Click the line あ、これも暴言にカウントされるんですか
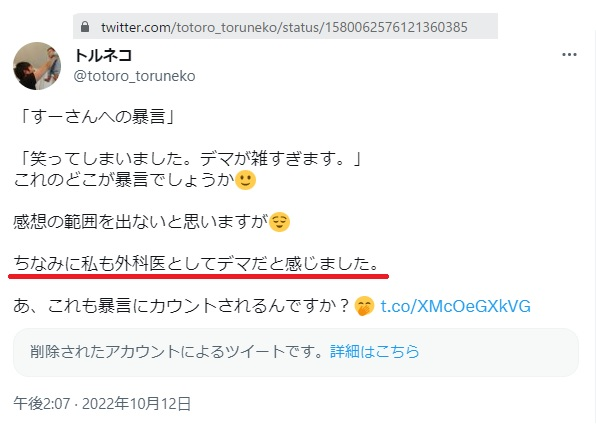The width and height of the screenshot is (596, 424). [x=181, y=306]
